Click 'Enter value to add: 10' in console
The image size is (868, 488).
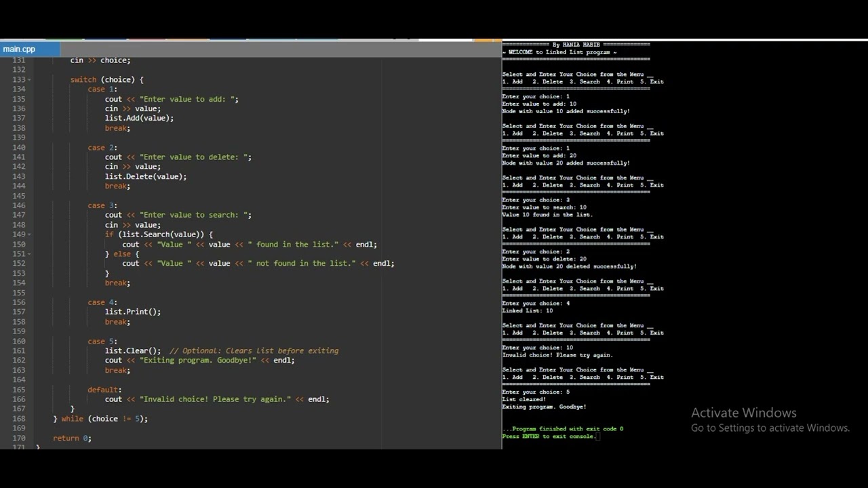539,104
